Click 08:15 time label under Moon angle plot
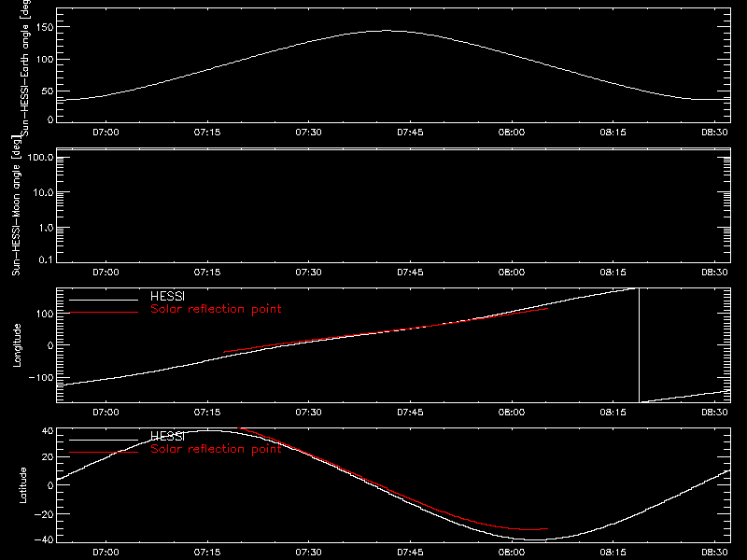Viewport: 747px width, 560px height. point(613,272)
